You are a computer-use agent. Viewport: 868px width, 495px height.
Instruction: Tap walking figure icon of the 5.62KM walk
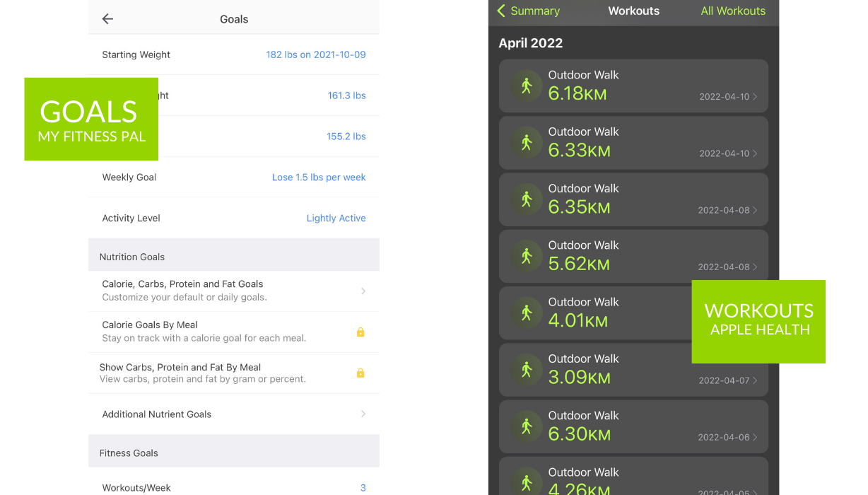click(526, 256)
